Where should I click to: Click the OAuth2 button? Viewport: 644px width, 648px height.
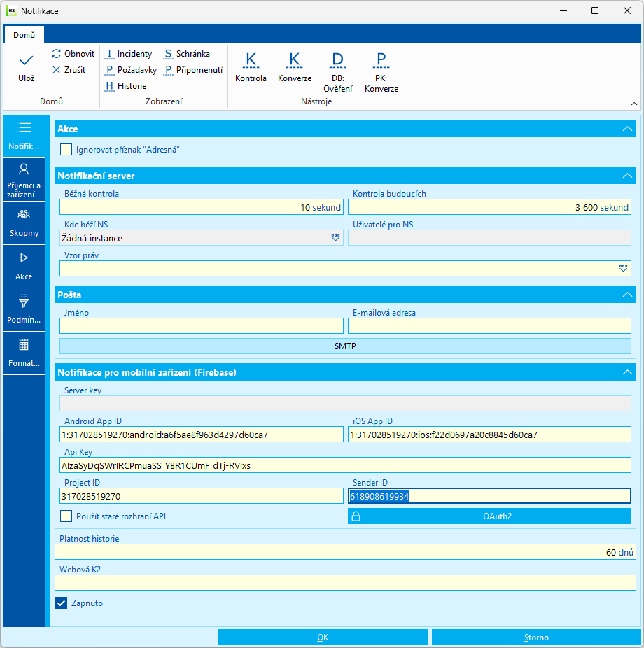(489, 516)
